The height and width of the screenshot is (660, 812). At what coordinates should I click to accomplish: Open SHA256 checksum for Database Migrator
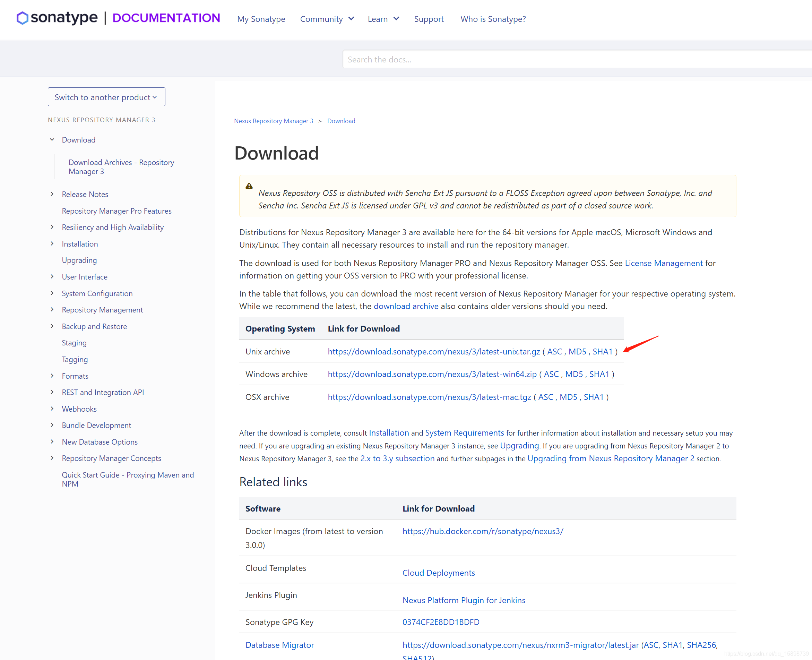[x=701, y=645]
